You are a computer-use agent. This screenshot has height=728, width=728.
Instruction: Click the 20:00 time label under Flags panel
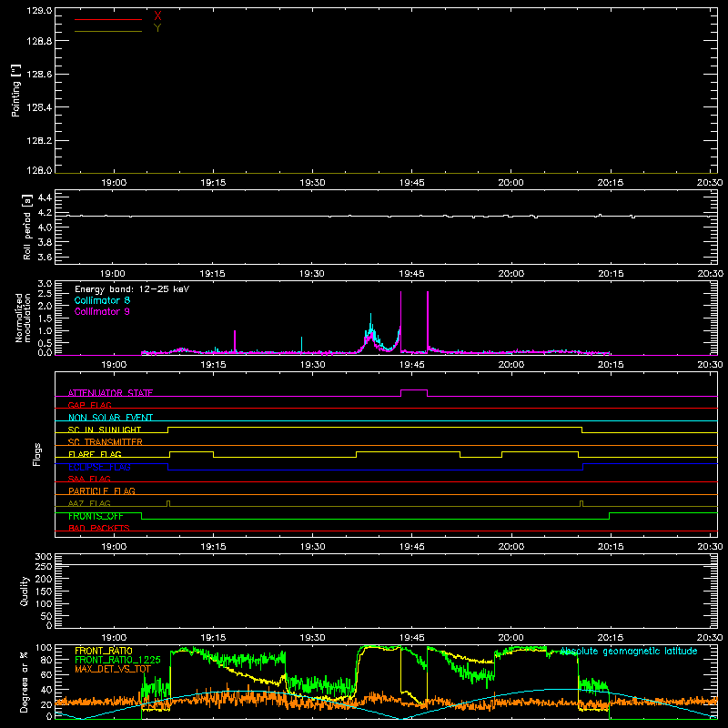click(x=511, y=547)
